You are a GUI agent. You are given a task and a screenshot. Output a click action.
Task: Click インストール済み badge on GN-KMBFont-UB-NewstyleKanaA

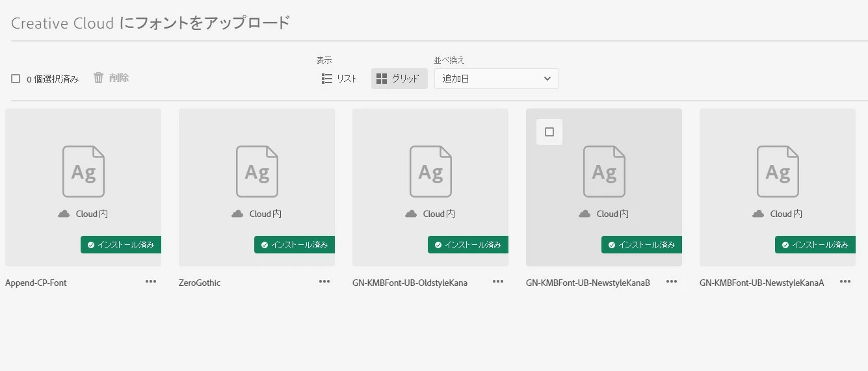tap(815, 245)
